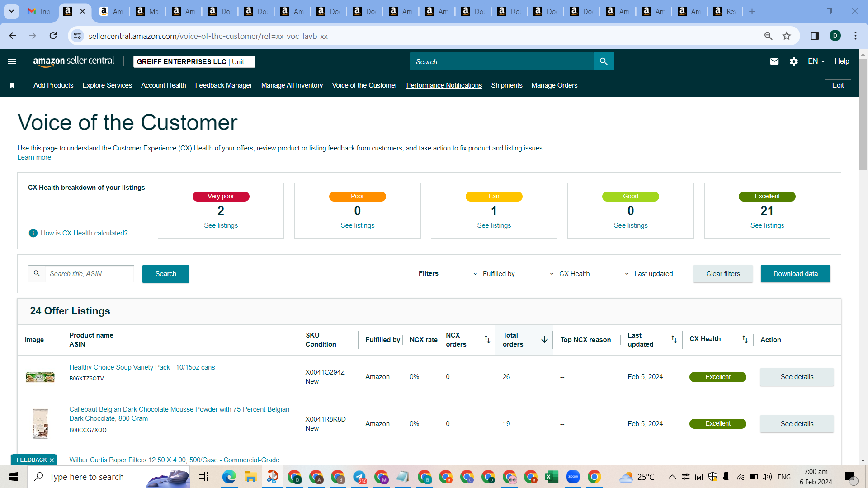Bookmark this page with star icon
868x488 pixels.
787,36
